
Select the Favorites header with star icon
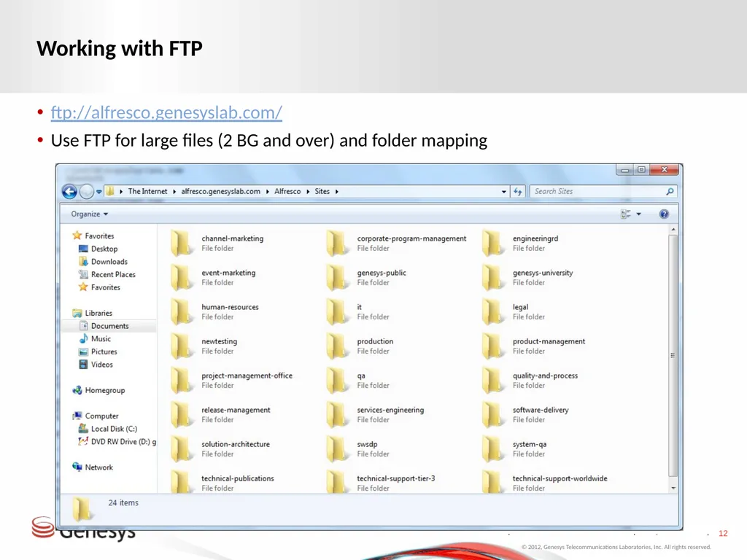click(93, 236)
